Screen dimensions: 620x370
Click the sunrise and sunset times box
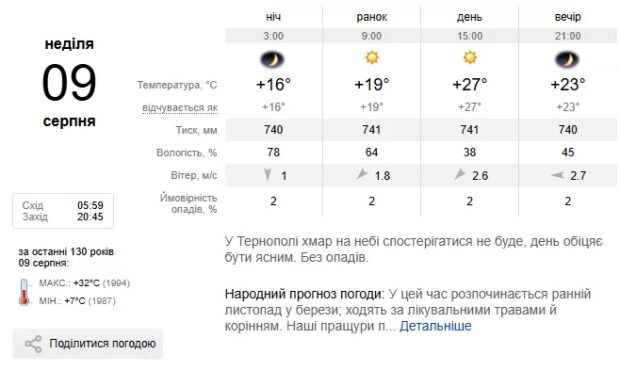point(63,211)
